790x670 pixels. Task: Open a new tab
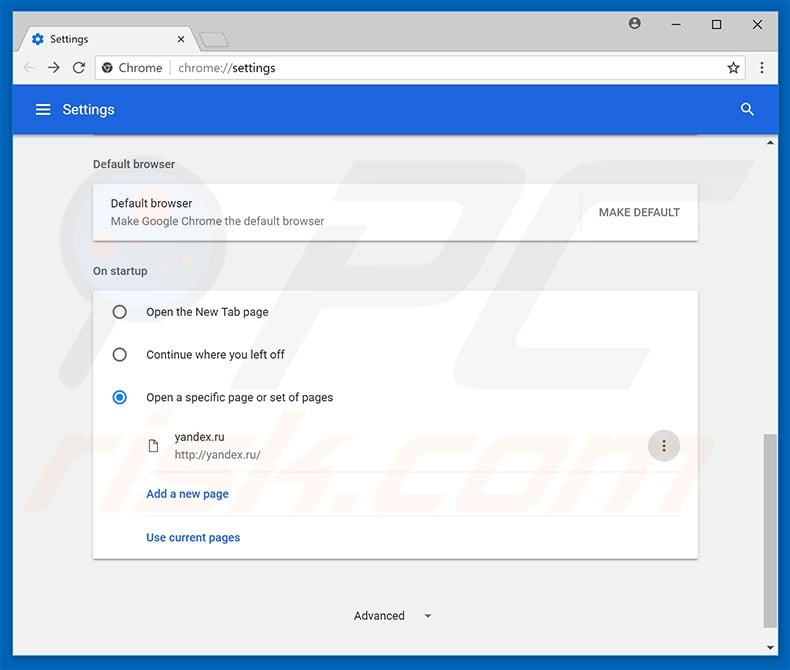[x=214, y=39]
